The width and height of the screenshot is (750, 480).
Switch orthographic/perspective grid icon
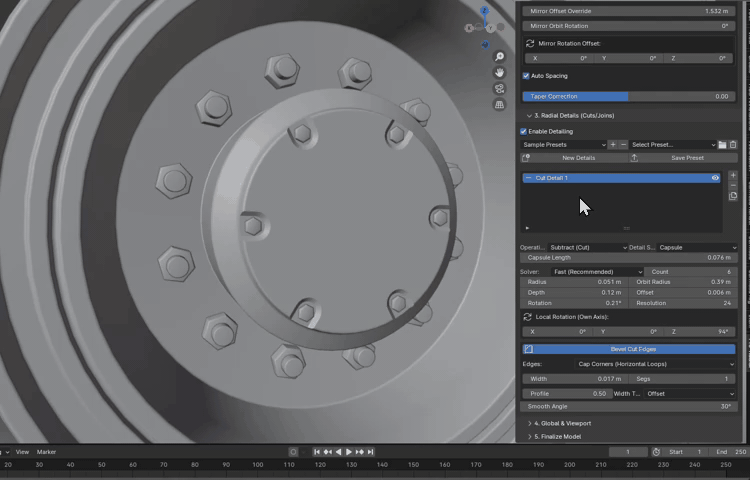click(499, 105)
